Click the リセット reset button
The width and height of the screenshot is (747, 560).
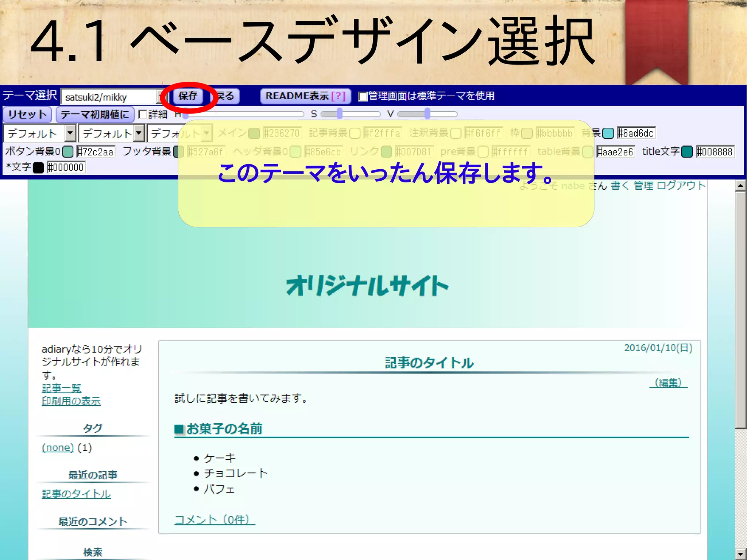click(x=27, y=115)
